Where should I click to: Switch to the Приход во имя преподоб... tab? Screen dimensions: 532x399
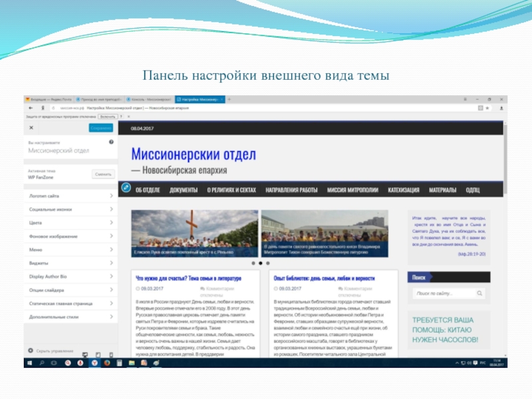99,99
